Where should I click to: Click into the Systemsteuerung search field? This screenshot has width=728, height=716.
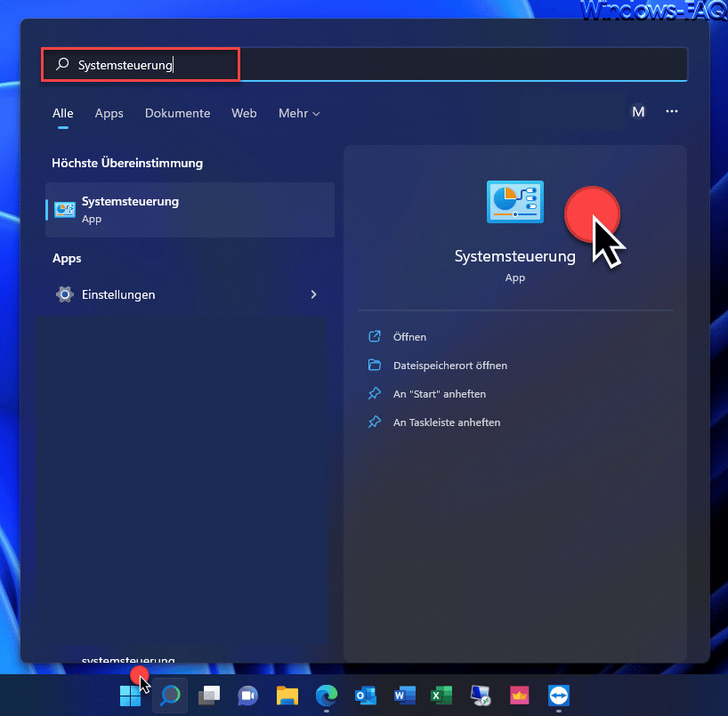point(364,65)
